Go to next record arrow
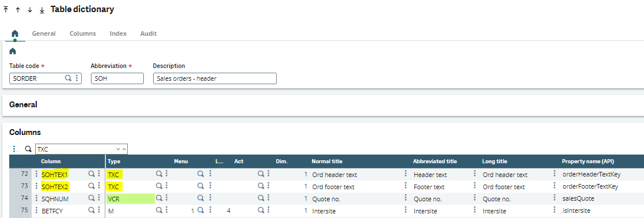 [x=29, y=10]
